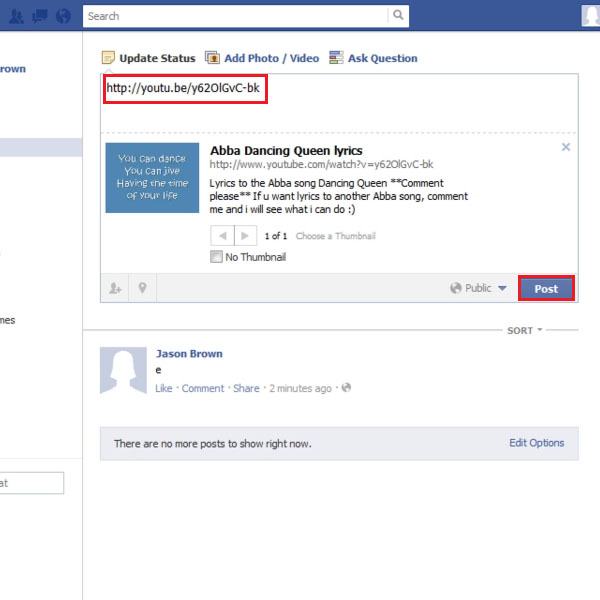
Task: Click the Update Status note icon
Action: (108, 58)
